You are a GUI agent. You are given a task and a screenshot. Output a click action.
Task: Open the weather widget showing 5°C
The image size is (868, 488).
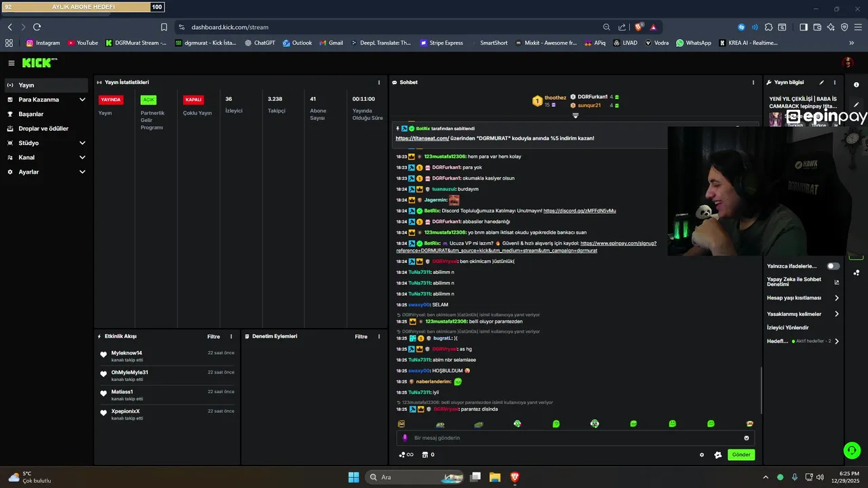pos(30,477)
